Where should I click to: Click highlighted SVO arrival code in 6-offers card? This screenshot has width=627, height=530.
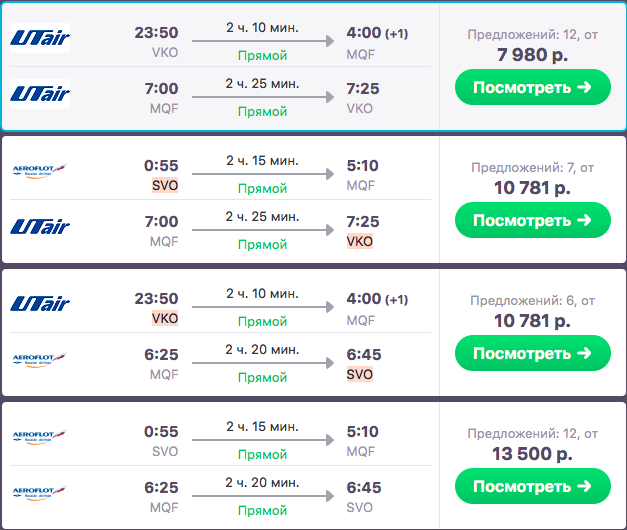(x=359, y=374)
